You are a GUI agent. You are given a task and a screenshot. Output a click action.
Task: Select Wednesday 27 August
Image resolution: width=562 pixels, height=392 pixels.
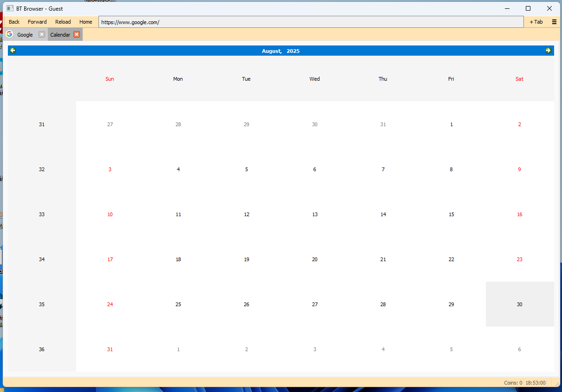click(x=315, y=304)
